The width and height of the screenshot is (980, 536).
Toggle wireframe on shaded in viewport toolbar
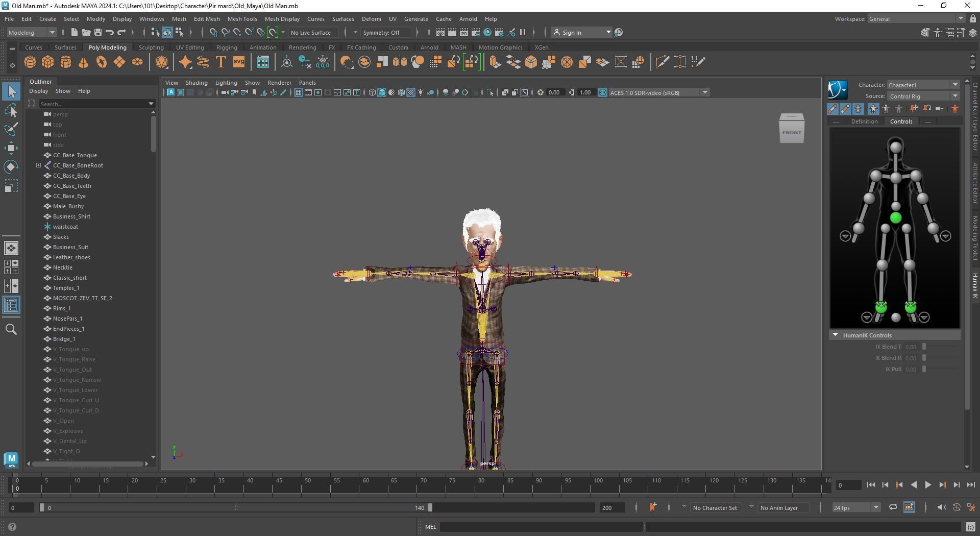[401, 92]
